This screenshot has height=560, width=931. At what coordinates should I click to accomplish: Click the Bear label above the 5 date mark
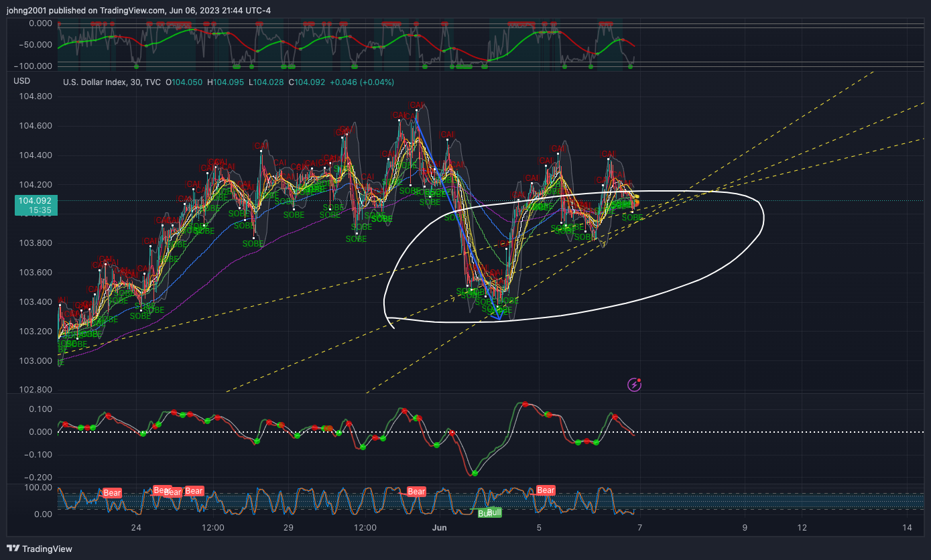[546, 490]
